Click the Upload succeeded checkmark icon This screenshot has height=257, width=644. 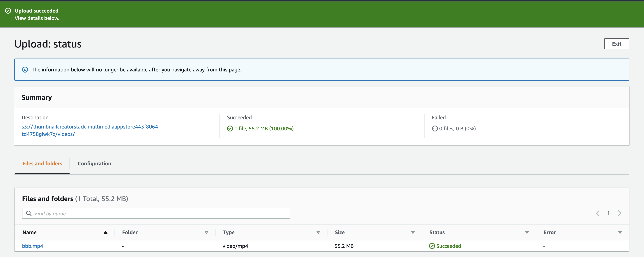[8, 10]
